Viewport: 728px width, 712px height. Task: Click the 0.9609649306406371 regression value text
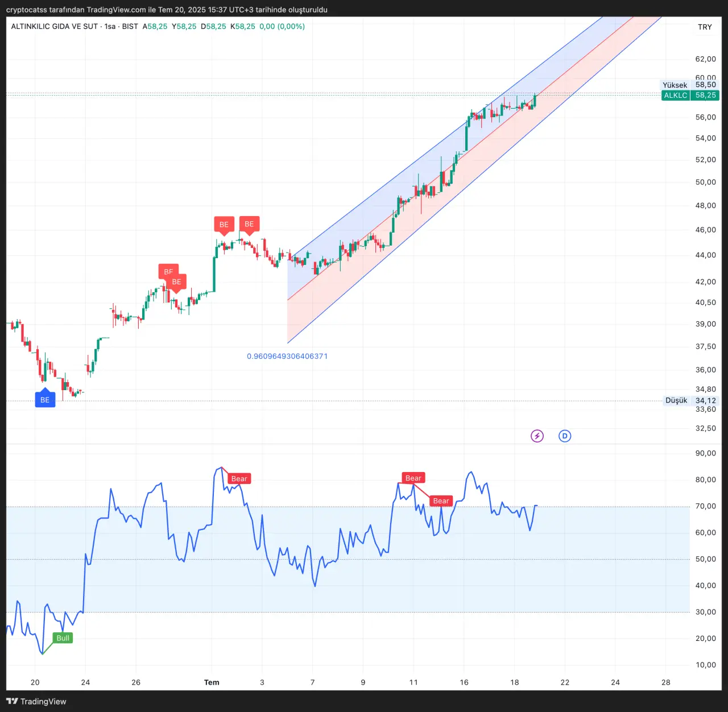click(x=287, y=357)
